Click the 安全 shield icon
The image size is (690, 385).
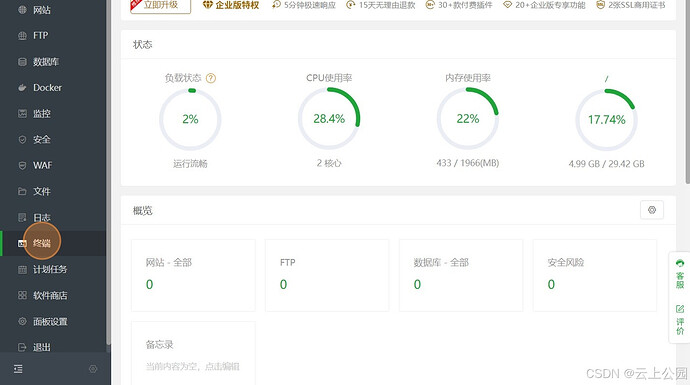click(22, 139)
